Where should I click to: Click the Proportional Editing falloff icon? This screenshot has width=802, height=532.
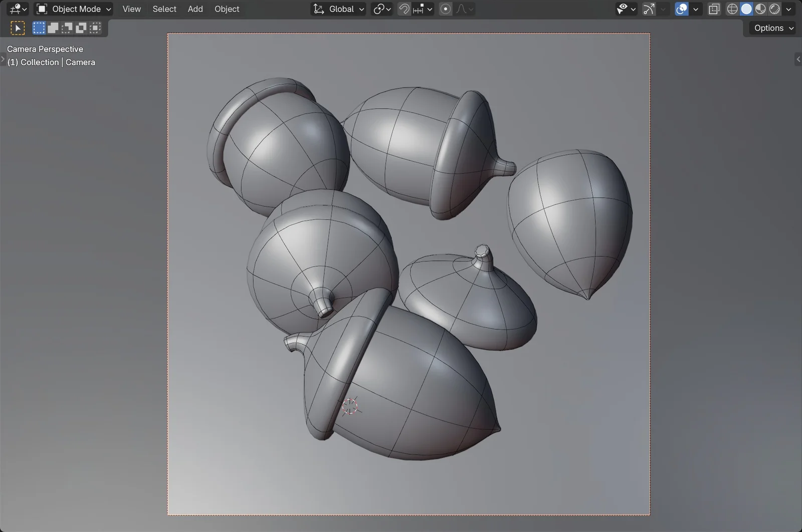coord(462,9)
